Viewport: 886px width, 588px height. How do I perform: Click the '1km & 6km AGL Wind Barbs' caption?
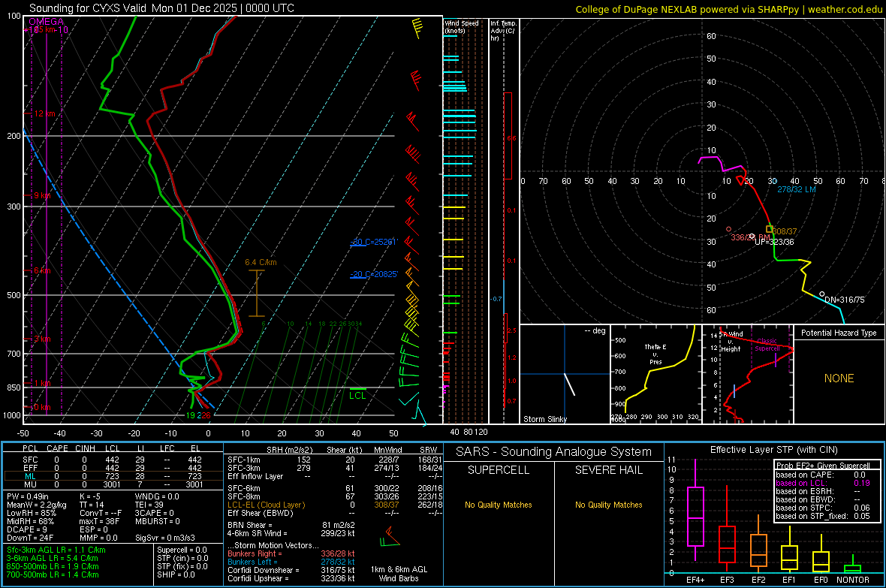click(399, 574)
